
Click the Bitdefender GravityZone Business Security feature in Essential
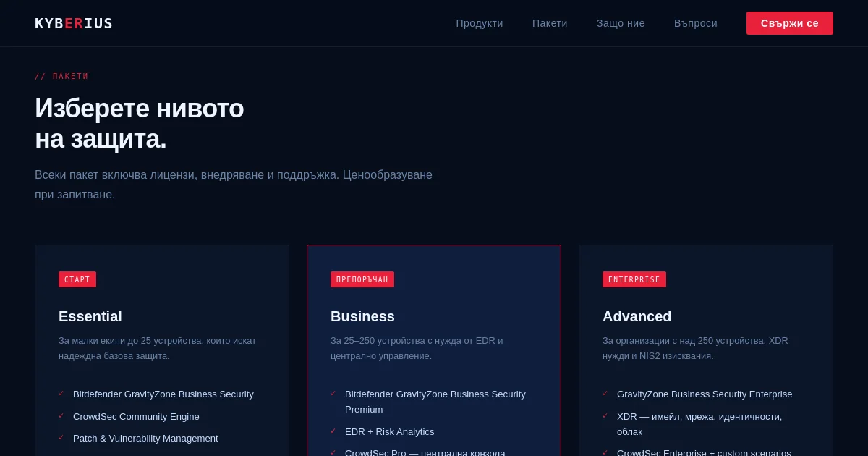[163, 394]
